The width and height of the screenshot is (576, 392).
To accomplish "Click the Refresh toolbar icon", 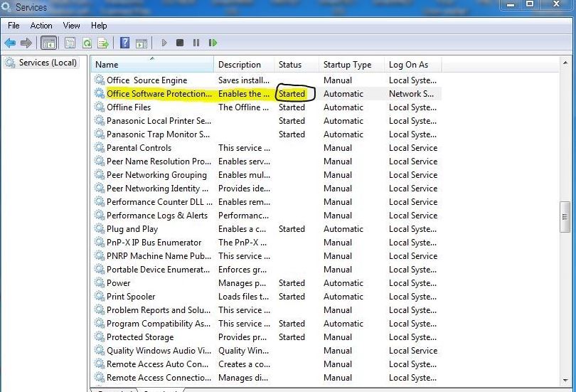I will pyautogui.click(x=87, y=43).
